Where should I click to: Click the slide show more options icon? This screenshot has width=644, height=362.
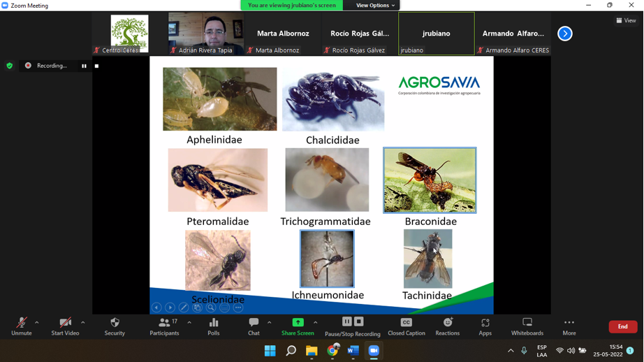[238, 307]
